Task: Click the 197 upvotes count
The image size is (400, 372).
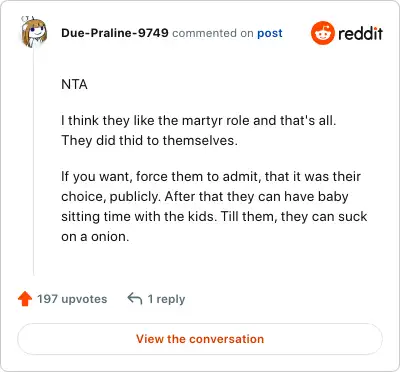Action: click(72, 299)
